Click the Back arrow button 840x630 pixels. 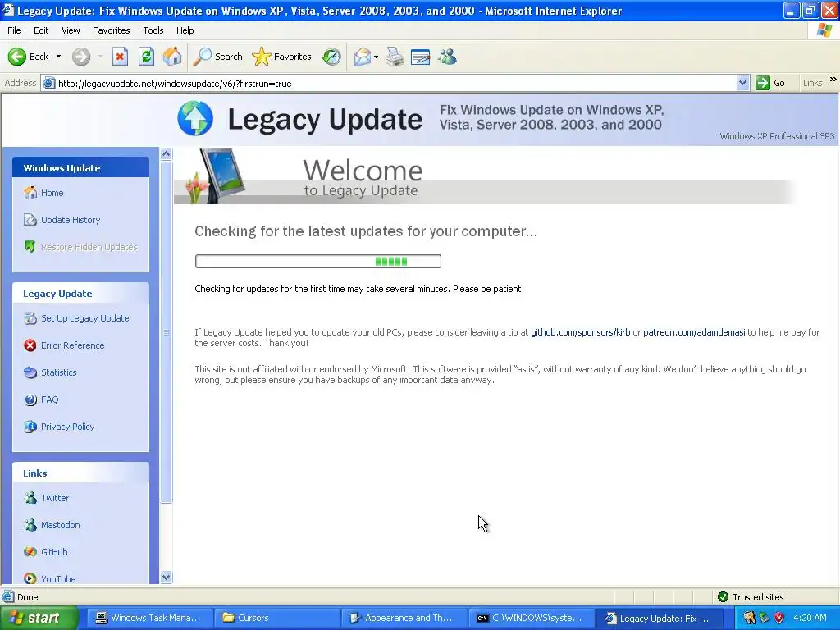point(28,57)
